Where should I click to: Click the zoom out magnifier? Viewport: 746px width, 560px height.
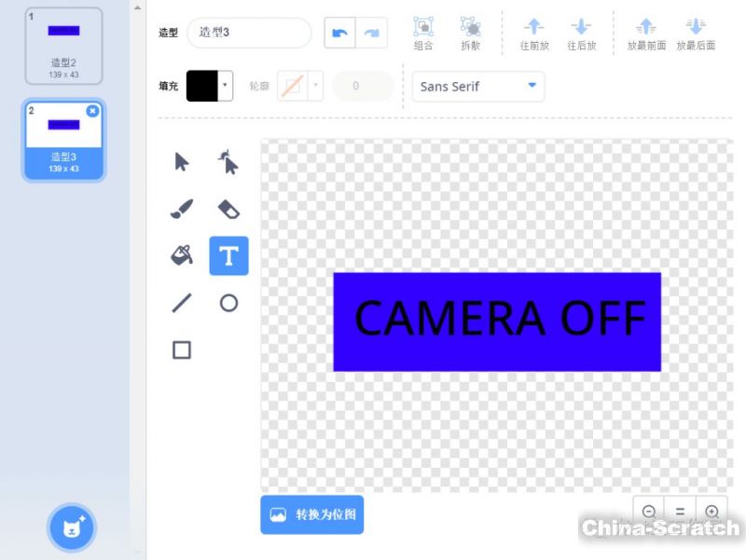click(649, 512)
